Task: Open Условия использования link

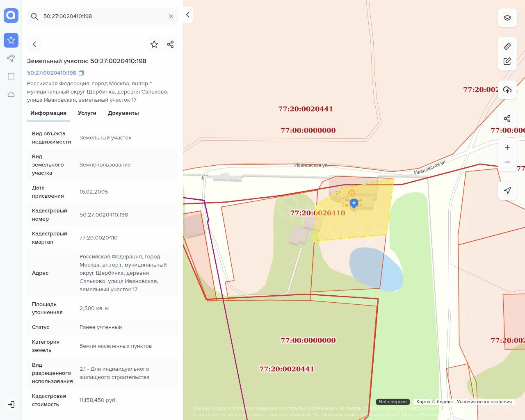Action: pyautogui.click(x=484, y=402)
